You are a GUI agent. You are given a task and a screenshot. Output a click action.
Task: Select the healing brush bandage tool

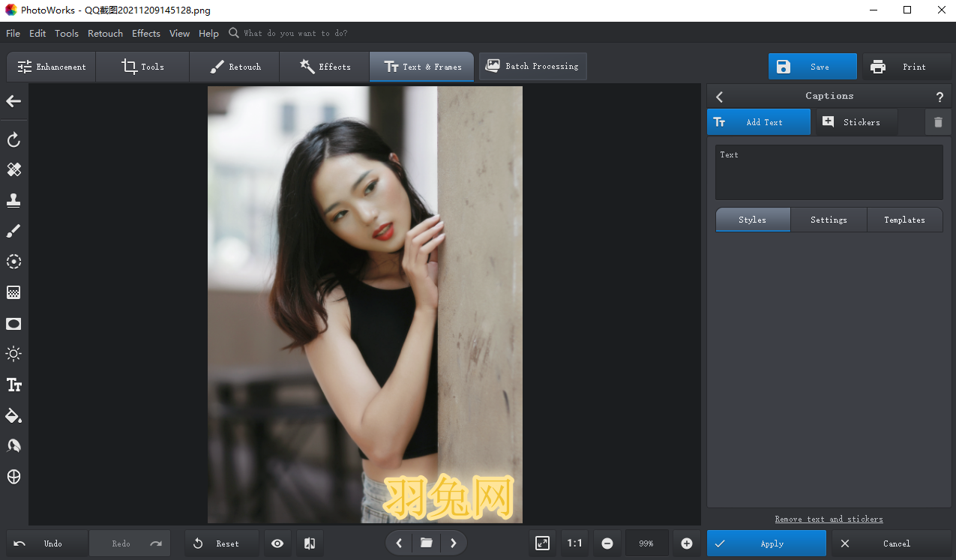coord(13,170)
